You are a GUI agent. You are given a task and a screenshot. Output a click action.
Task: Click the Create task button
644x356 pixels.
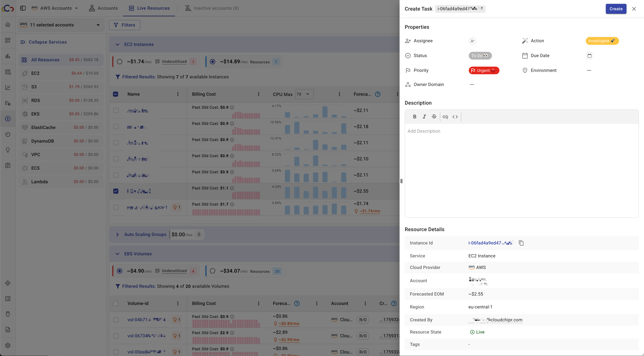pyautogui.click(x=616, y=9)
